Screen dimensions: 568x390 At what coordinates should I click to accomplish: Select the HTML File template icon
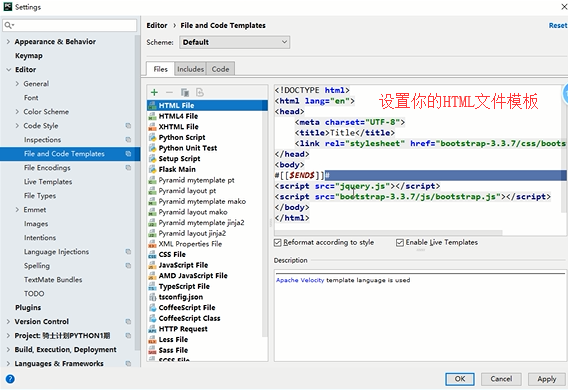pyautogui.click(x=153, y=105)
